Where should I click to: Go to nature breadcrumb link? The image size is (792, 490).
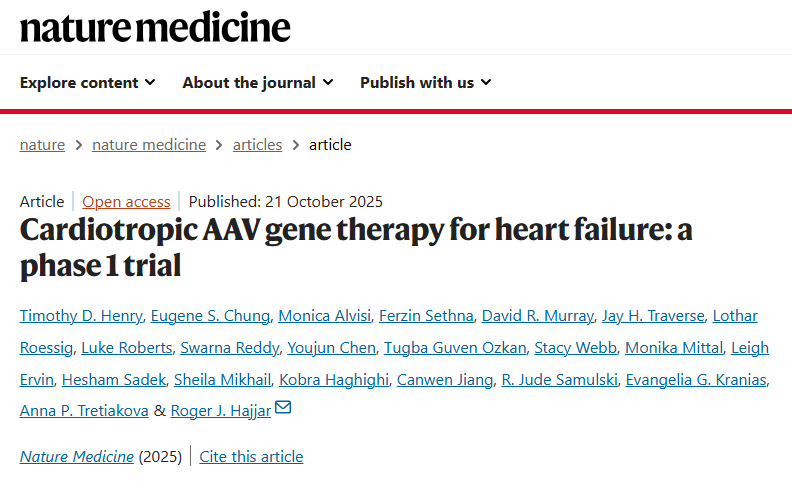(42, 144)
